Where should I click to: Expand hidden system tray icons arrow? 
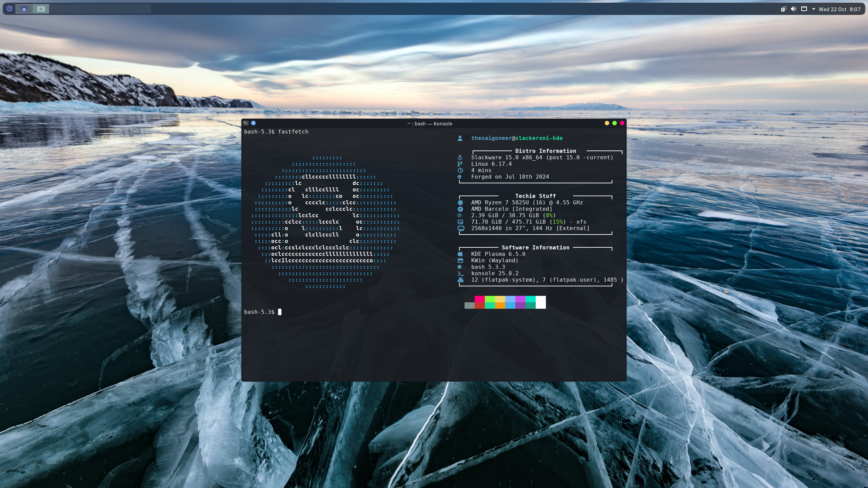point(813,9)
